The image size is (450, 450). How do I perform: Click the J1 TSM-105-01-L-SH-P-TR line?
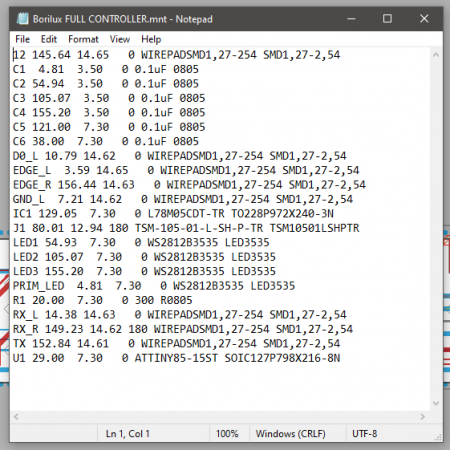point(186,228)
